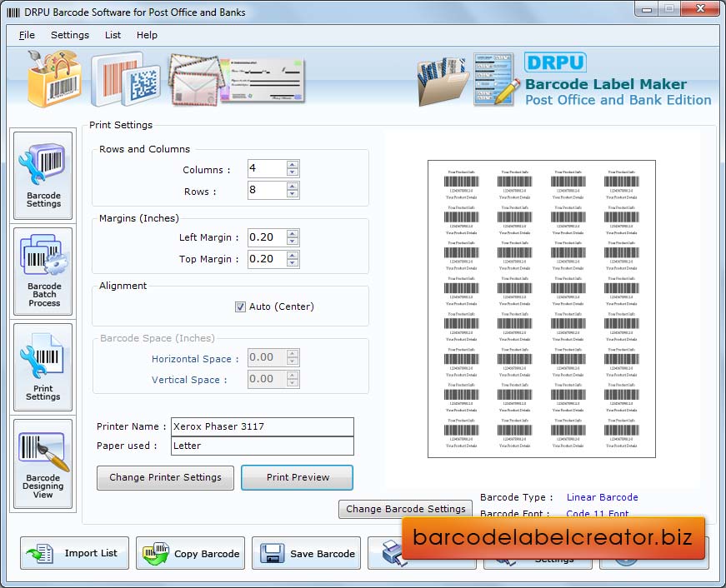This screenshot has width=726, height=588.
Task: Select the Print Settings sidebar icon
Action: (43, 367)
